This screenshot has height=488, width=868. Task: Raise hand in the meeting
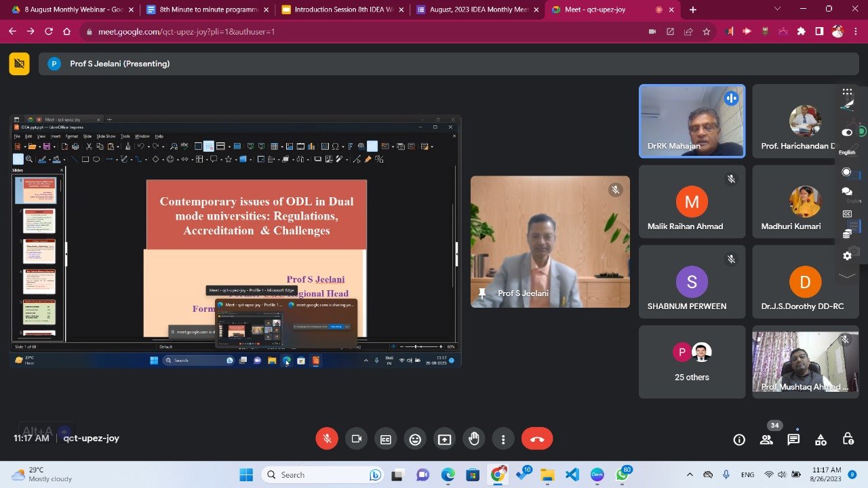pyautogui.click(x=474, y=439)
